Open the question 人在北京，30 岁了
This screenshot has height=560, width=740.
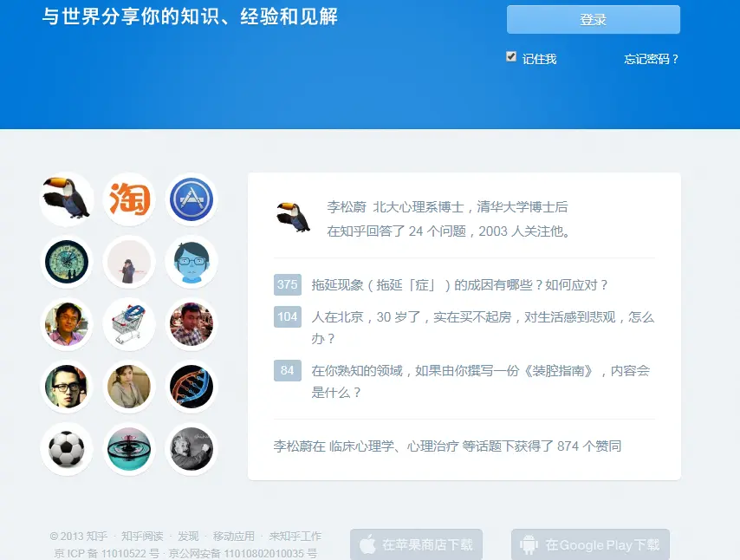pyautogui.click(x=483, y=327)
